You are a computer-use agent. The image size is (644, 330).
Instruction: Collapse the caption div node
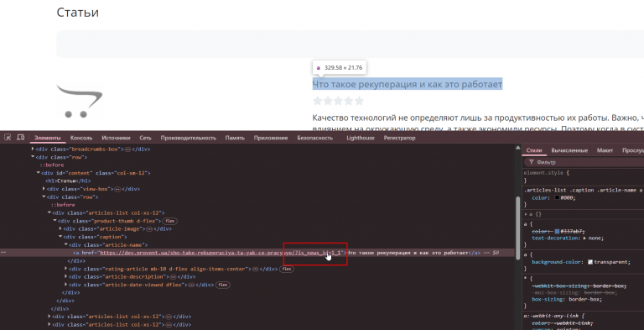pos(60,237)
